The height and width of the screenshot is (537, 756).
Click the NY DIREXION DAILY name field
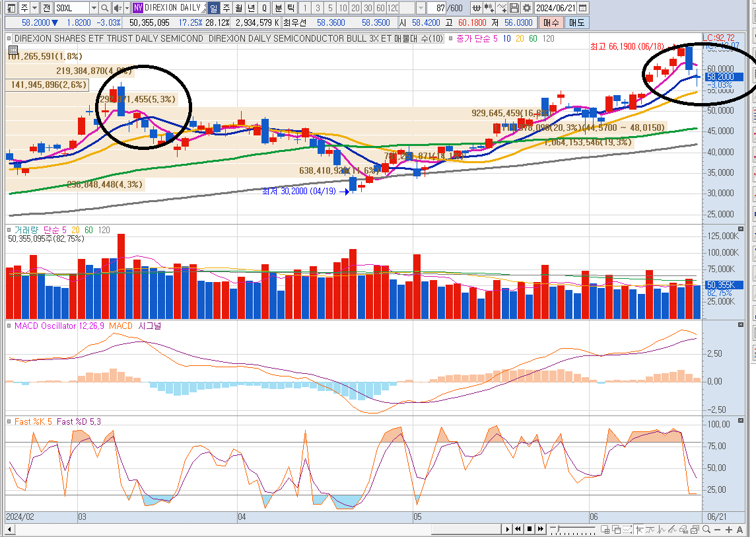tap(169, 8)
